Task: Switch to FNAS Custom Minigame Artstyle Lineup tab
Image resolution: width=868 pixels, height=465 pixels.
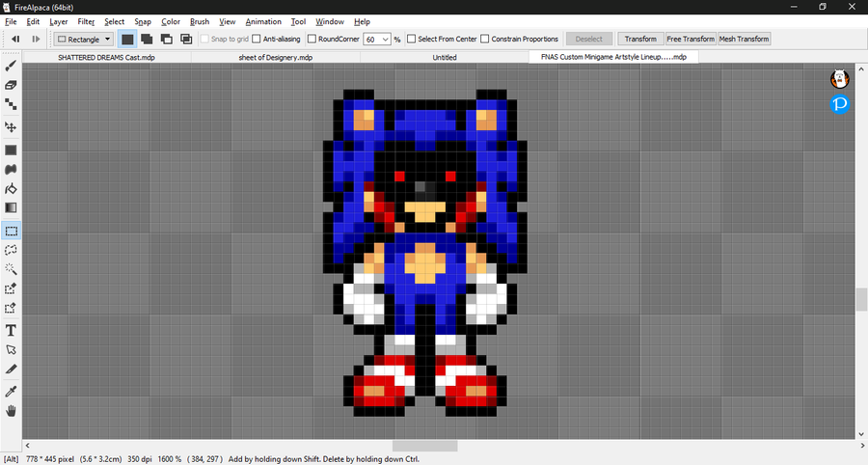Action: 613,57
